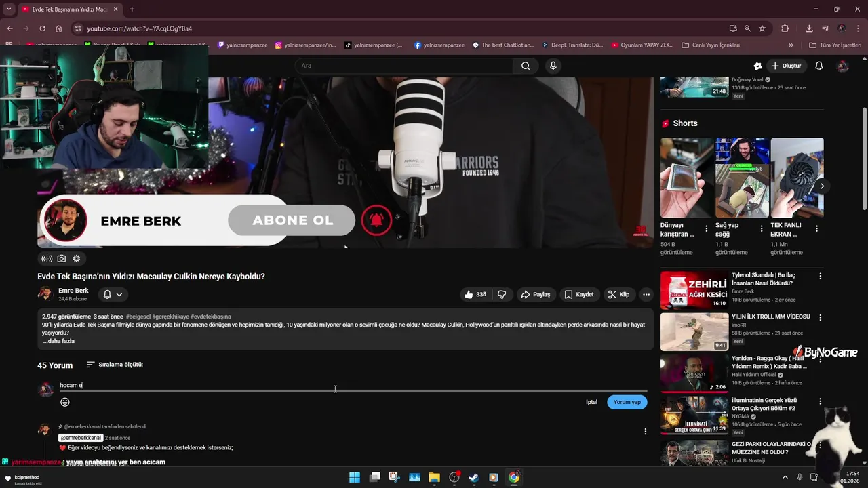Open browser downloads
868x488 pixels.
pyautogui.click(x=809, y=28)
